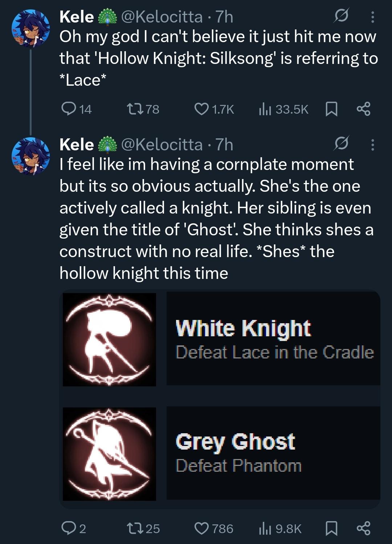Click Kele display name on first tweet
392x544 pixels.
click(x=77, y=17)
